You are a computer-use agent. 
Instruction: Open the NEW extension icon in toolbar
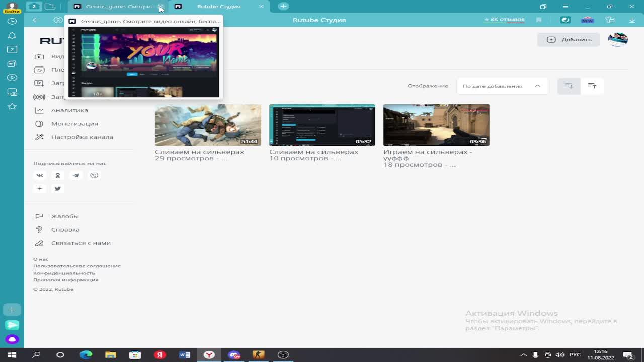click(x=587, y=20)
